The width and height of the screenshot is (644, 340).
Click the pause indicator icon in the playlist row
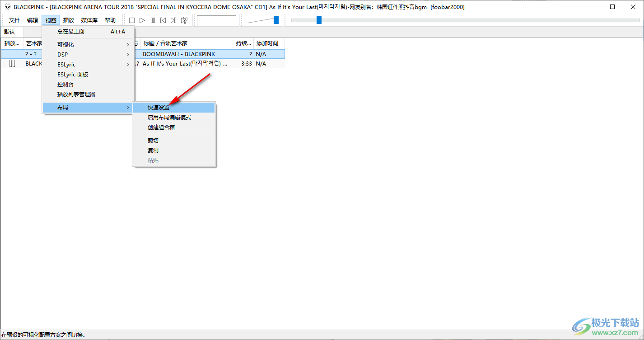(x=12, y=64)
